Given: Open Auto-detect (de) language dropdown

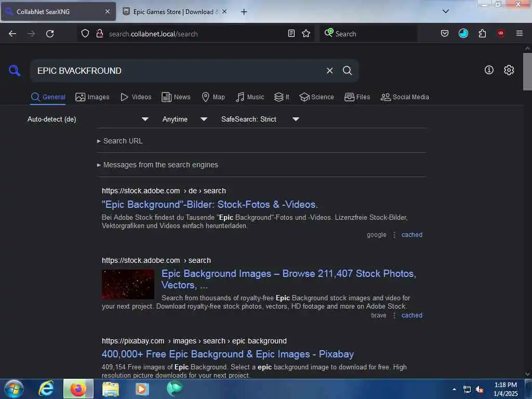Looking at the screenshot, I should pyautogui.click(x=88, y=119).
